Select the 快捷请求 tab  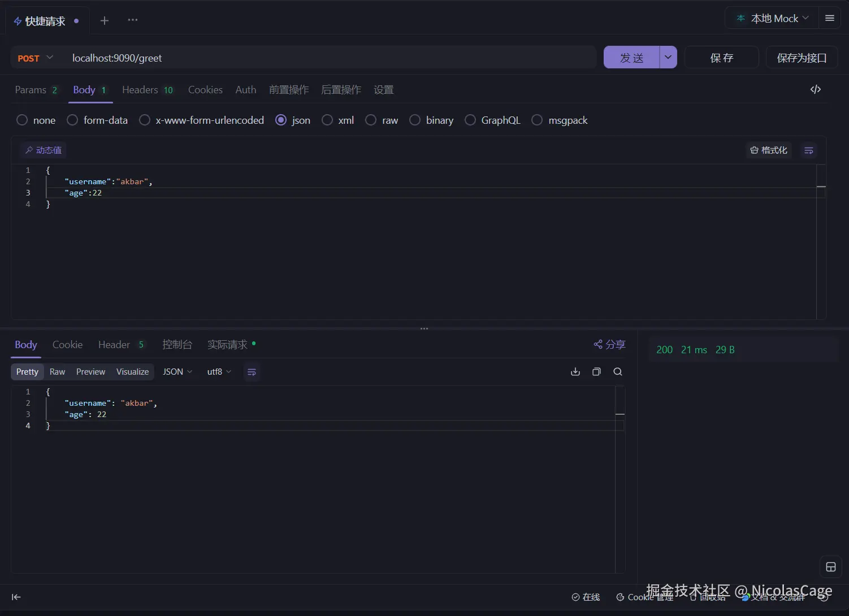47,21
